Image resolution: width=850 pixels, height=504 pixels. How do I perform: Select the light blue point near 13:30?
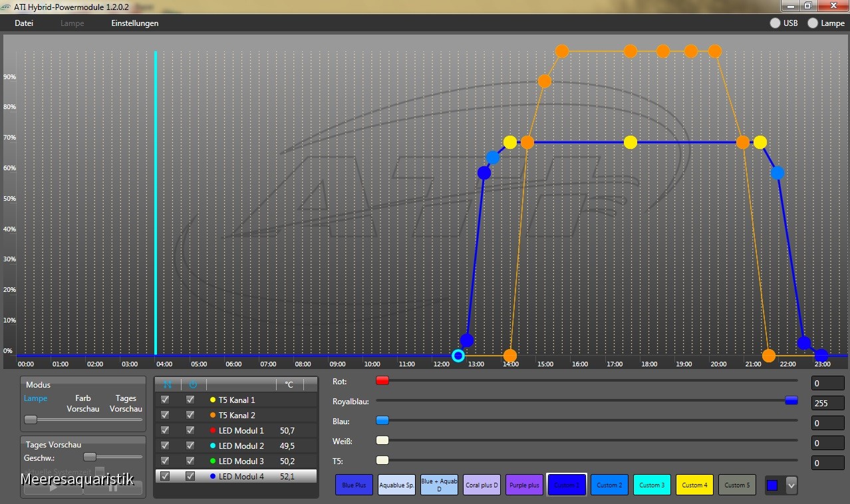pos(493,158)
